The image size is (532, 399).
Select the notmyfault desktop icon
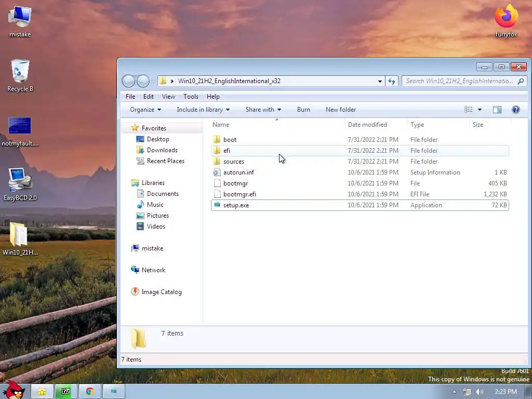tap(20, 131)
